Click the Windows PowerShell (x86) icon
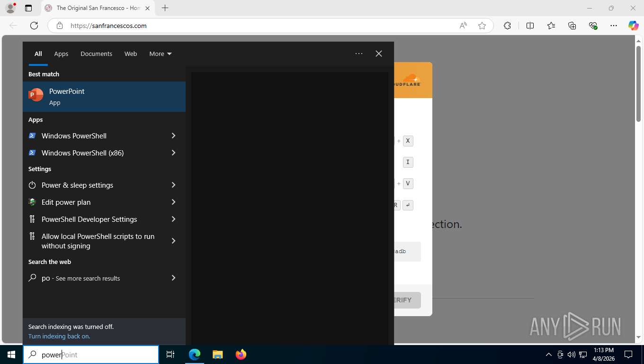The width and height of the screenshot is (644, 364). tap(32, 153)
